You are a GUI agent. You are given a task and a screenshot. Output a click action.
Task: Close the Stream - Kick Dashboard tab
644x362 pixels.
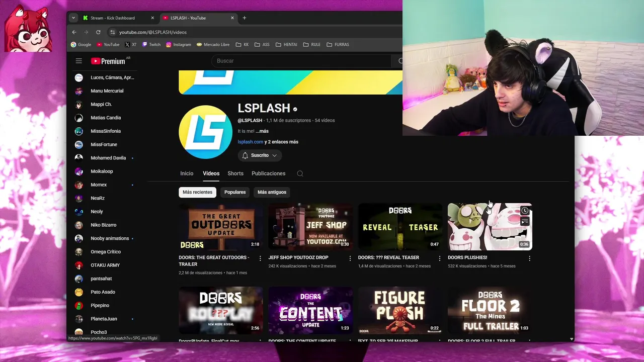(x=152, y=18)
